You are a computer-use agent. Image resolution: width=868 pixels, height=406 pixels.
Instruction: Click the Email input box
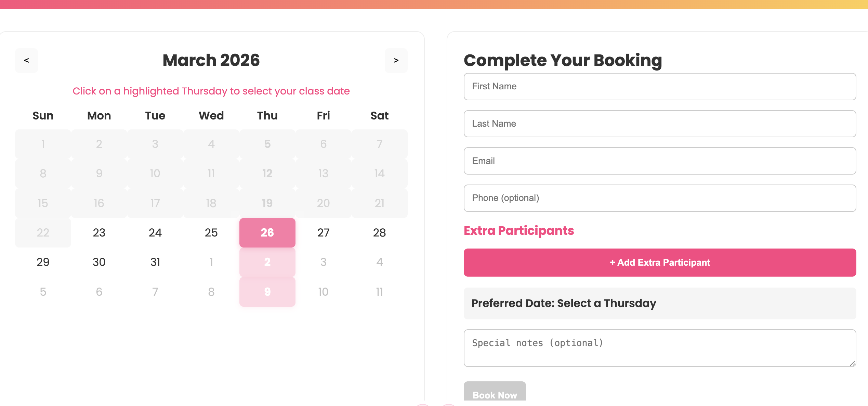point(659,161)
